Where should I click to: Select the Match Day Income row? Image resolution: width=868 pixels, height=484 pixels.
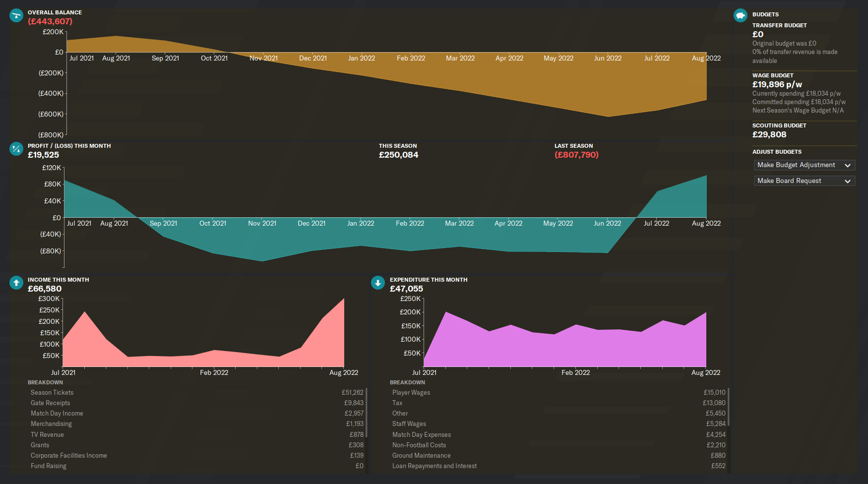click(x=197, y=414)
